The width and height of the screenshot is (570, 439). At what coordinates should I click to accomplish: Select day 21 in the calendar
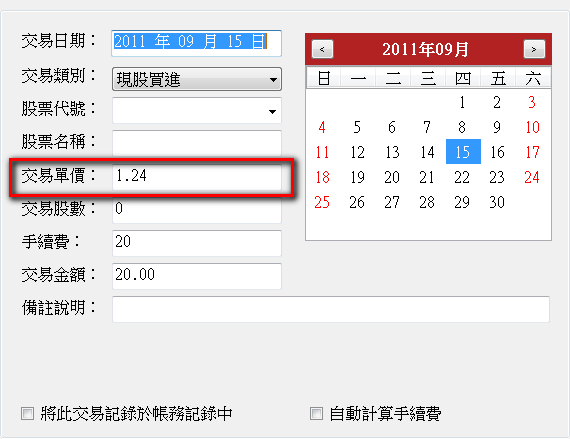point(427,177)
